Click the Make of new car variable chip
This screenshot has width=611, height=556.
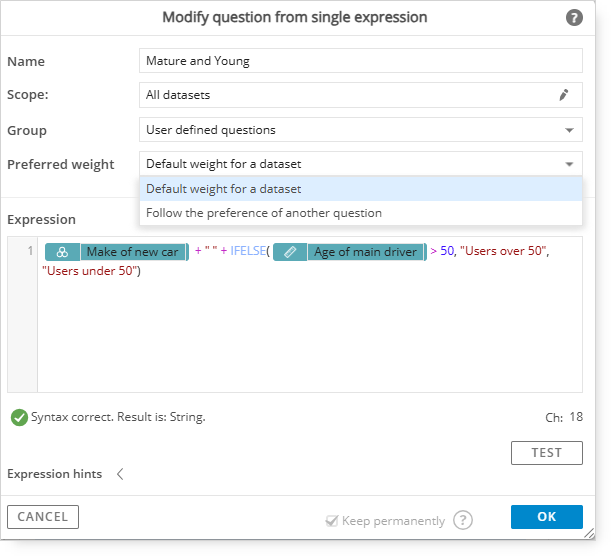117,252
